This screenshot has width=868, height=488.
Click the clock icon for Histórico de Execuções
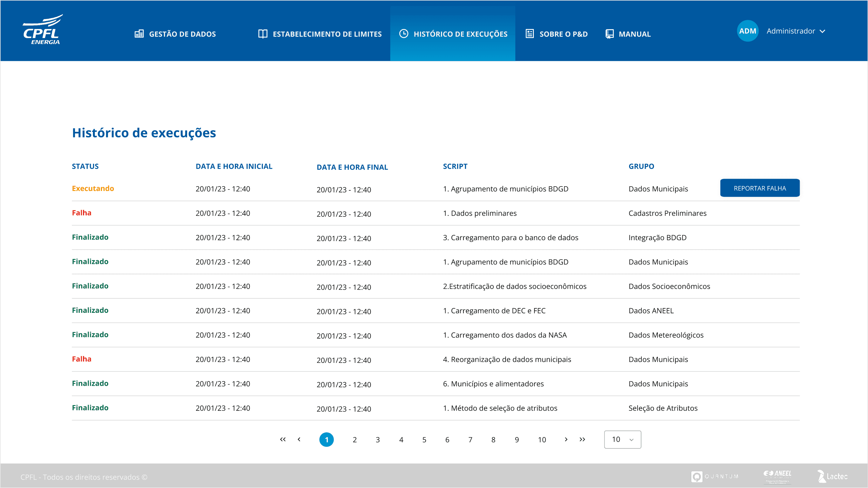(x=404, y=34)
